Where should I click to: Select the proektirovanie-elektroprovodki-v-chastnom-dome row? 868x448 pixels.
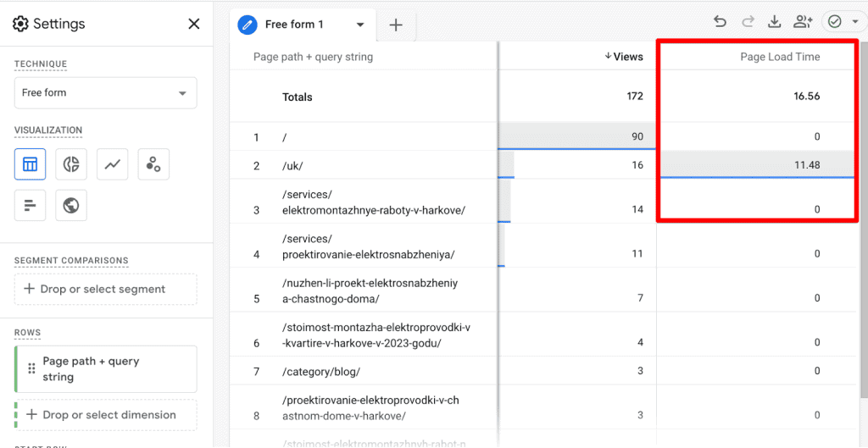(x=364, y=407)
